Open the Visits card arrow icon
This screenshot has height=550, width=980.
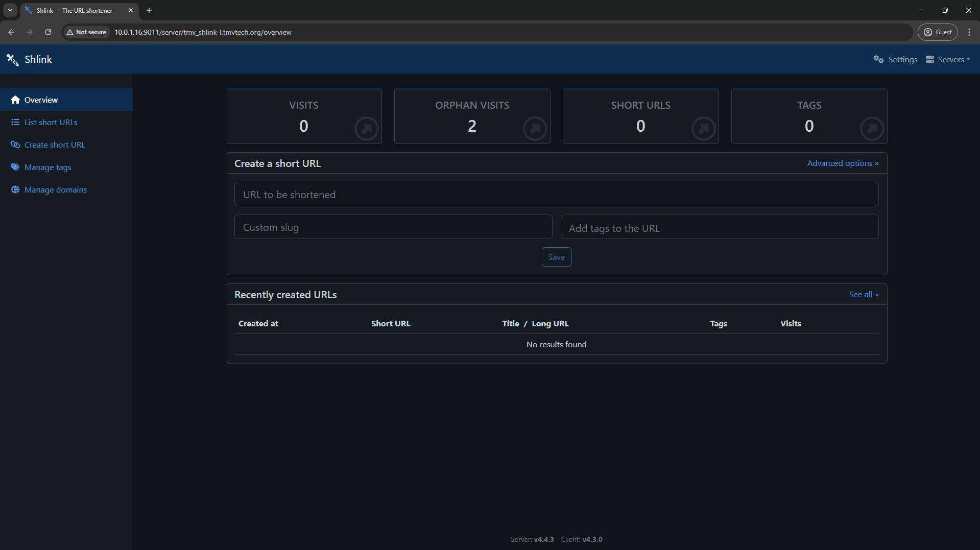[x=366, y=128]
